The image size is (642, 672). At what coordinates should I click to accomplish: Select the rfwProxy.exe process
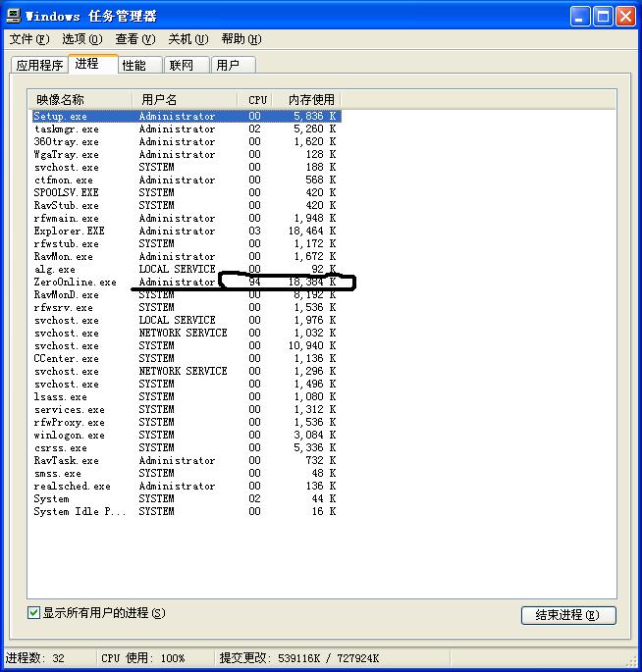[187, 422]
